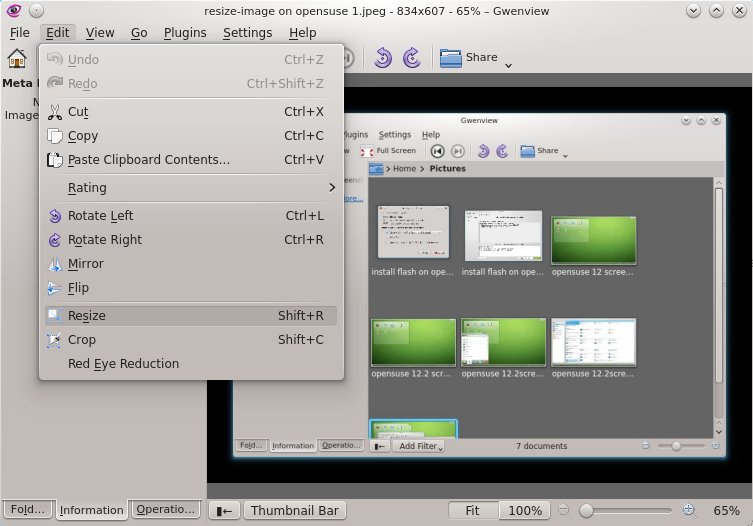Viewport: 753px width, 526px height.
Task: Click the title bar pin button beside the app icon
Action: [36, 10]
